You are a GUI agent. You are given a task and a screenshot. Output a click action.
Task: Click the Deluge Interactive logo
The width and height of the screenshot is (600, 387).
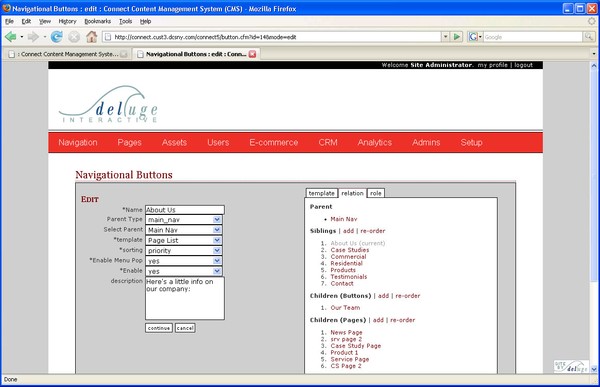coord(108,104)
